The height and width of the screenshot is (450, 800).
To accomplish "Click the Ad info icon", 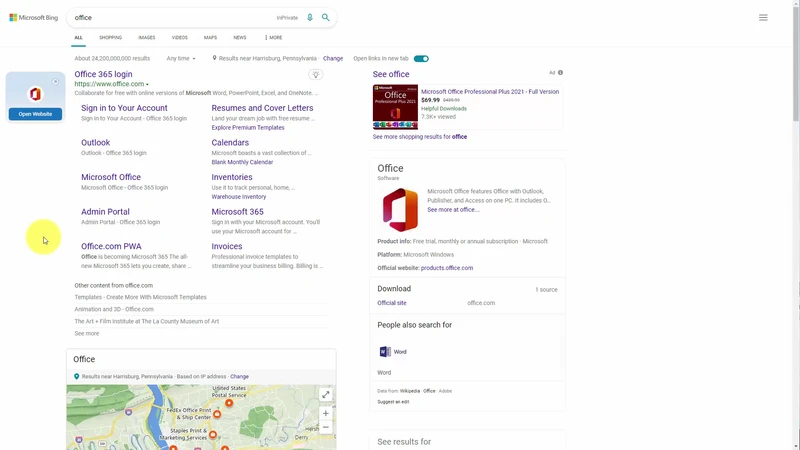I will pos(560,72).
